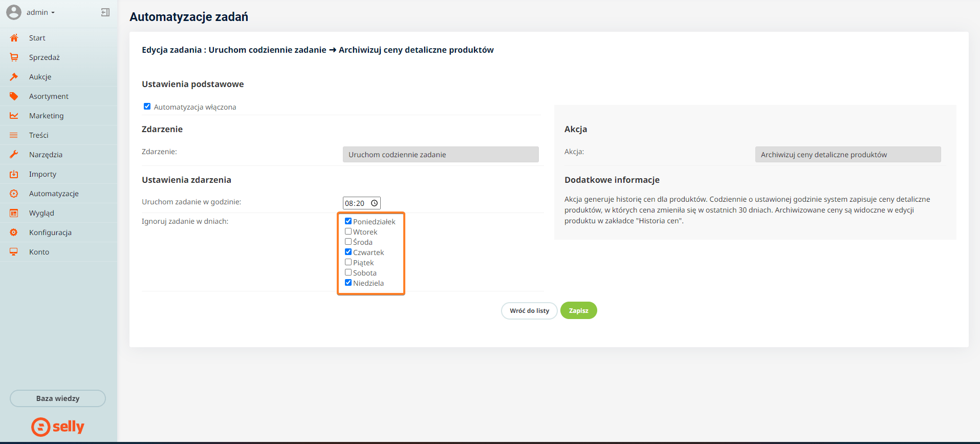Image resolution: width=980 pixels, height=444 pixels.
Task: Click the clock icon in time field
Action: (375, 203)
